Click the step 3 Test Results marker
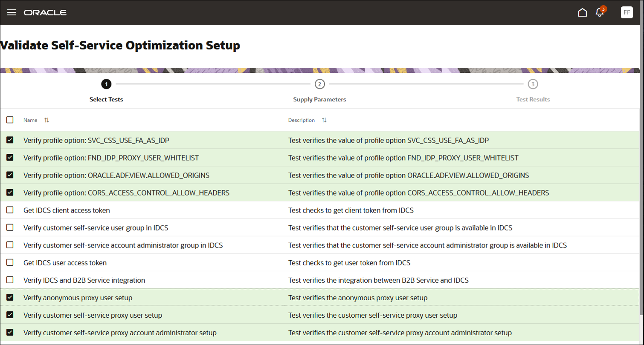Viewport: 644px width, 345px height. [533, 84]
